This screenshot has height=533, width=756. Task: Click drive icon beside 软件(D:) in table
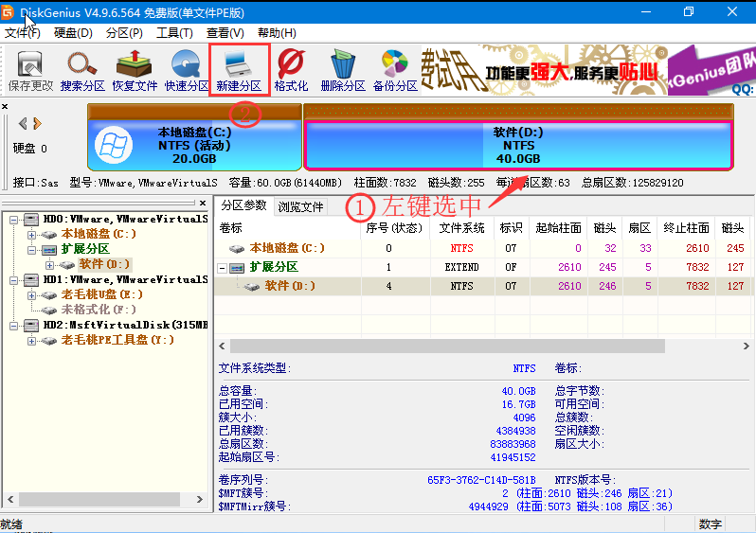[252, 287]
